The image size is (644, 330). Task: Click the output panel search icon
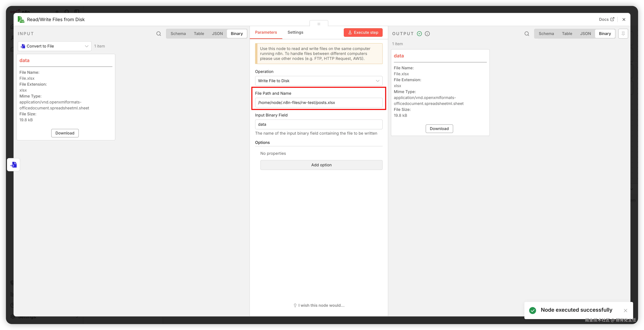(527, 33)
